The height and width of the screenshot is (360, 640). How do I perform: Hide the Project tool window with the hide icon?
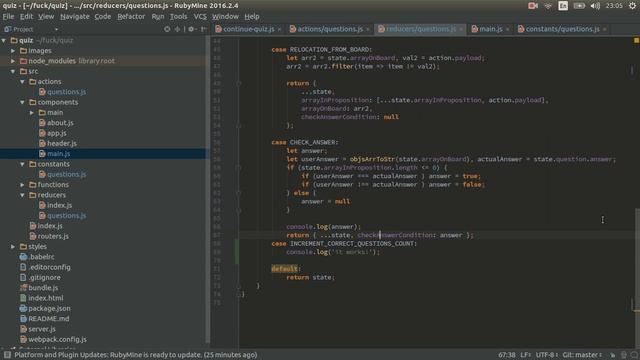coord(203,29)
